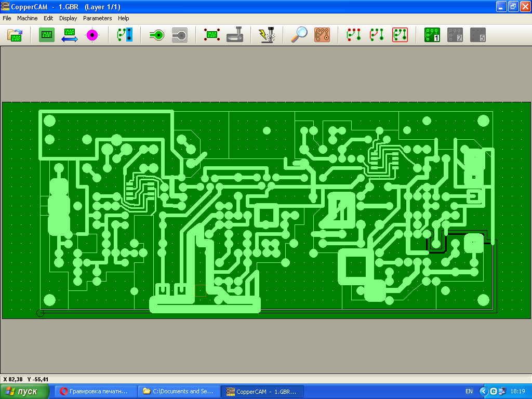This screenshot has height=399, width=532.
Task: Click the magnifying glass zoom icon
Action: [299, 35]
